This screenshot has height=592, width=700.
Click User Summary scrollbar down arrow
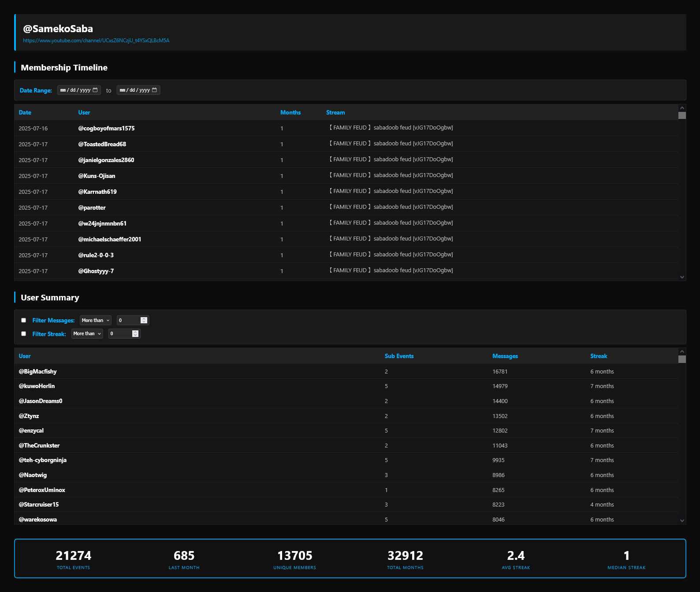click(x=682, y=521)
